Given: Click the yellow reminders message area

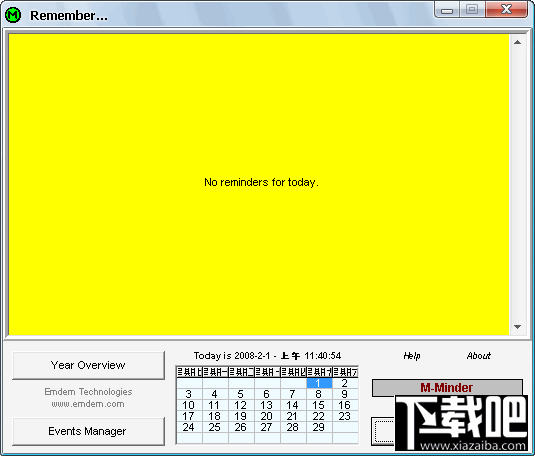Looking at the screenshot, I should point(259,185).
